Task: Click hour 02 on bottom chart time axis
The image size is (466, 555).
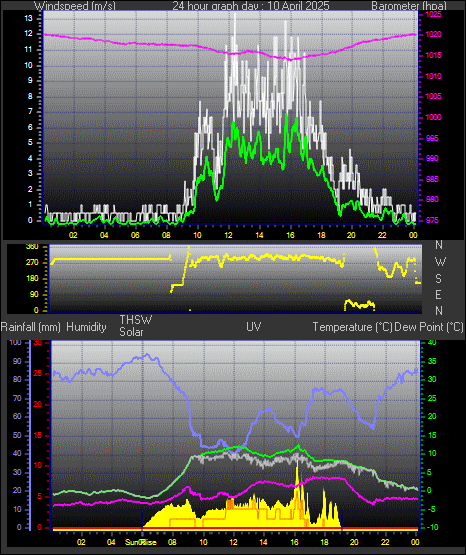Action: [81, 542]
